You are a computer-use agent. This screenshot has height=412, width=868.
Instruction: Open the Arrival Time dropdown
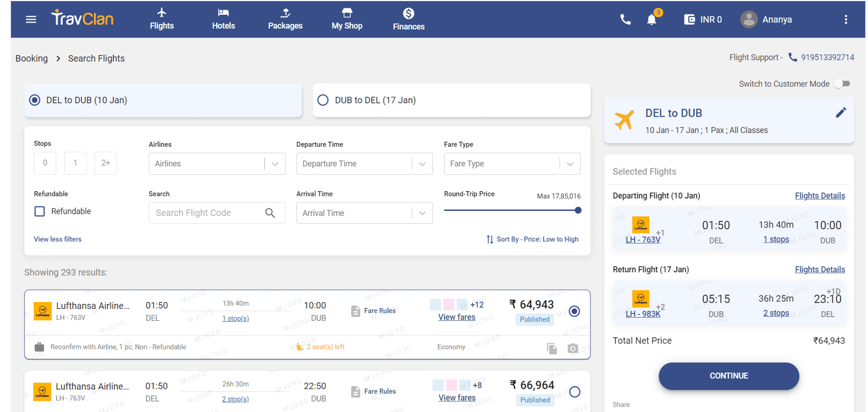click(x=364, y=213)
